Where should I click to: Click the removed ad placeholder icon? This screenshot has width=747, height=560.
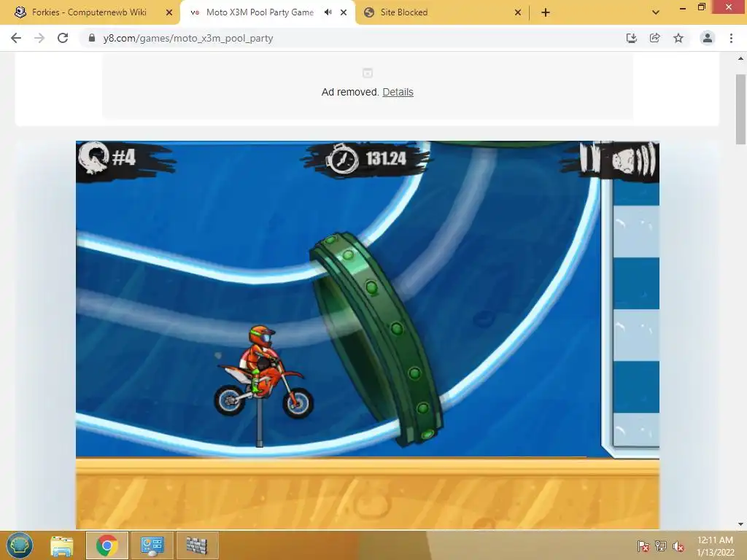coord(368,73)
